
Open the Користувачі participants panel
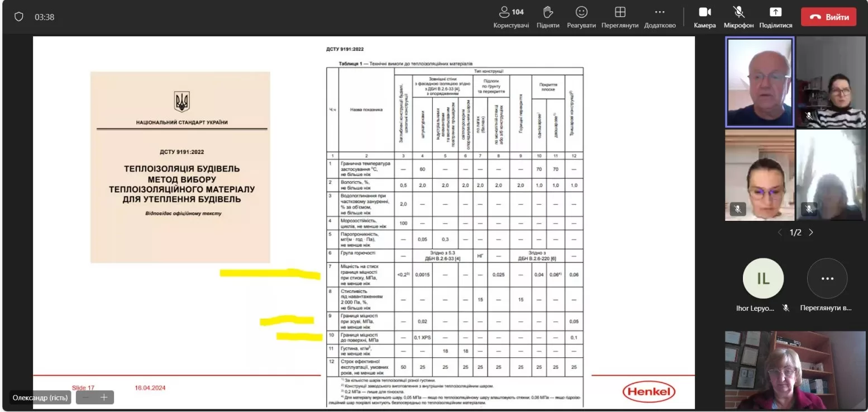[x=511, y=17]
